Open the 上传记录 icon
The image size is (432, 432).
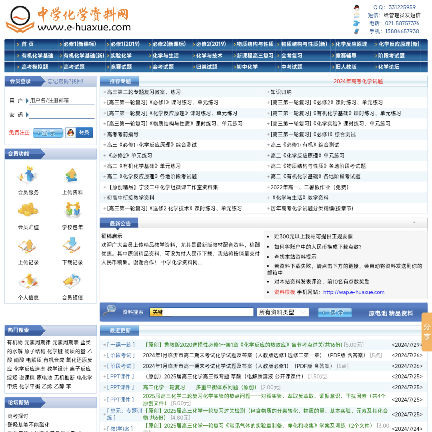pyautogui.click(x=28, y=246)
